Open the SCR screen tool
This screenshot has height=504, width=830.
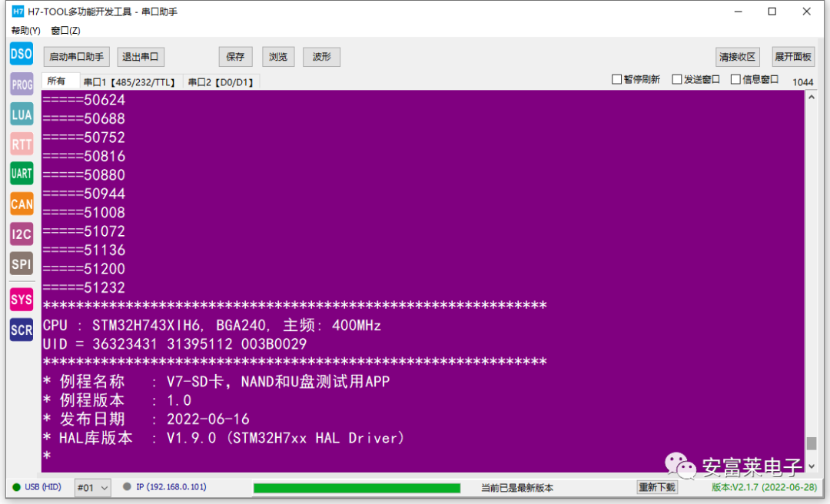(x=22, y=330)
